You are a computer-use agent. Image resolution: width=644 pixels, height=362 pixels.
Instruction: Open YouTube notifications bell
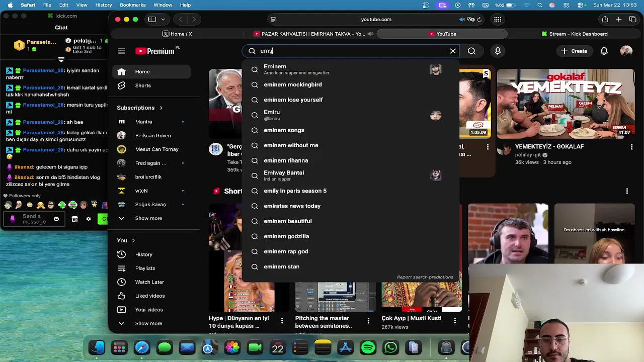point(604,51)
